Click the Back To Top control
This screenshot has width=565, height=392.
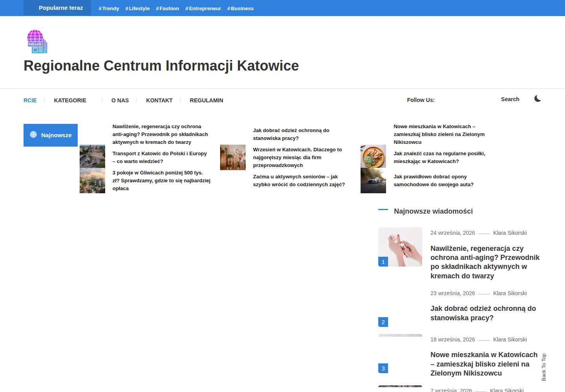click(x=544, y=367)
